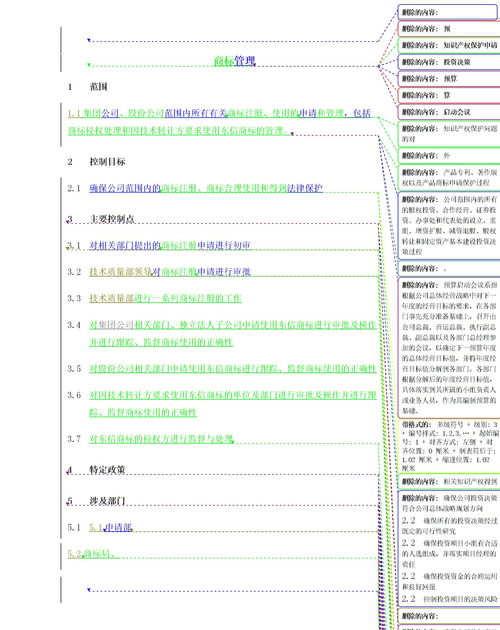Open deletion balloon 投资决策
Viewport: 500px width, 630px height.
(x=449, y=62)
